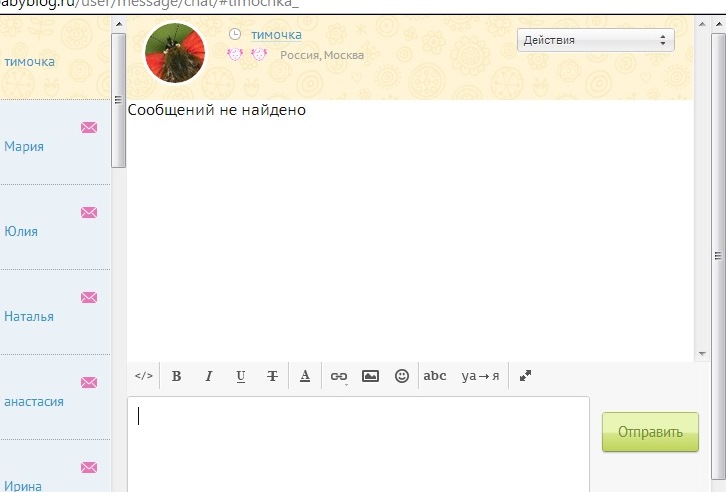Send the message with Отправить button

click(650, 432)
